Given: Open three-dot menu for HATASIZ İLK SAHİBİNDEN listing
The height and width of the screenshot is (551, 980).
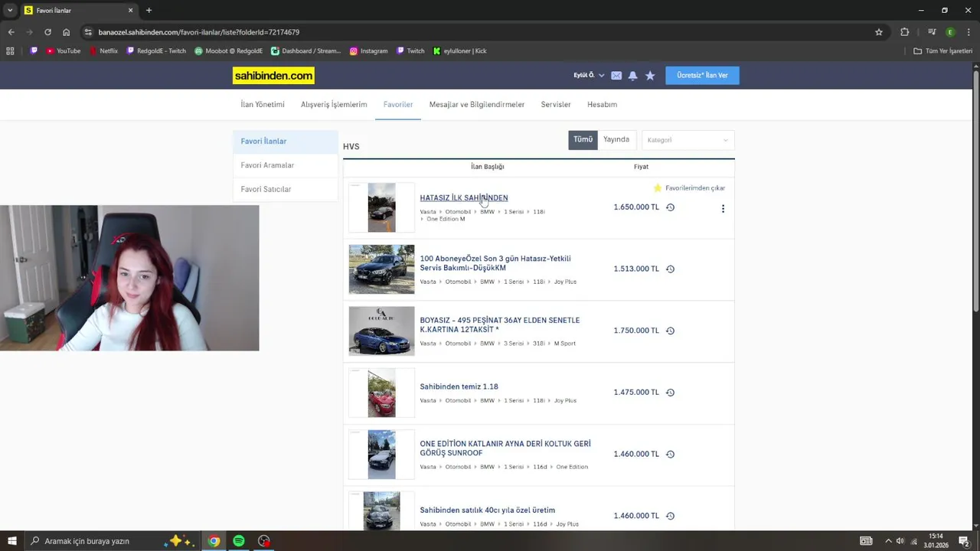Looking at the screenshot, I should [x=723, y=208].
